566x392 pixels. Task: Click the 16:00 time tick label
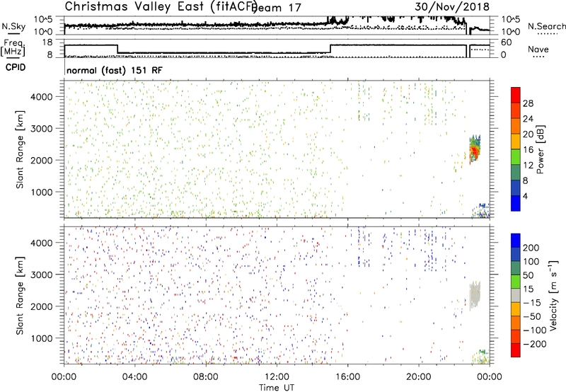[x=347, y=377]
